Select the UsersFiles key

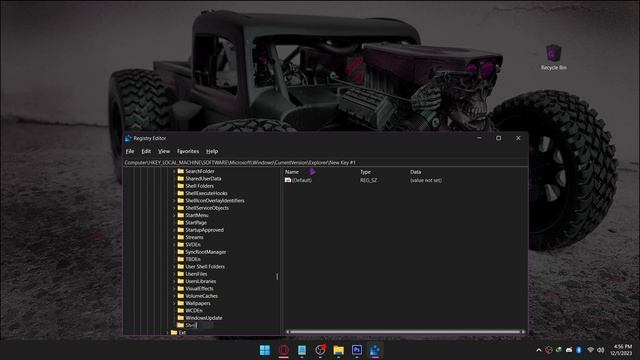click(x=196, y=274)
